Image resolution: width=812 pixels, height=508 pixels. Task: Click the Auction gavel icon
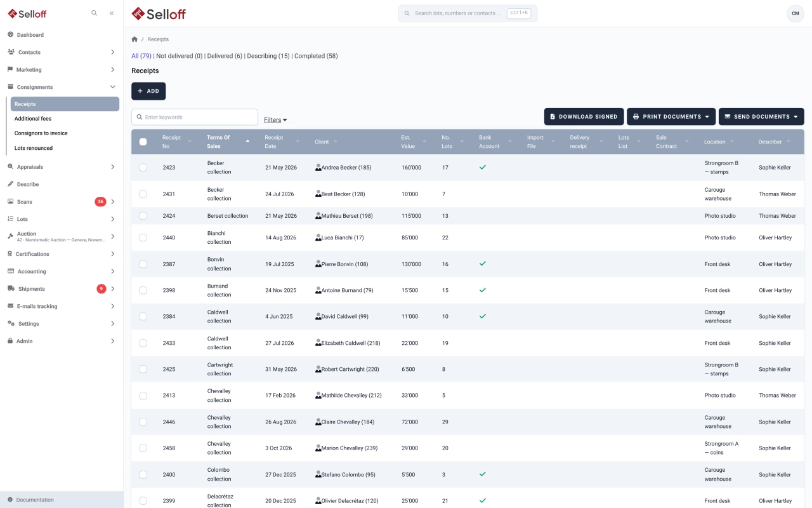(11, 236)
